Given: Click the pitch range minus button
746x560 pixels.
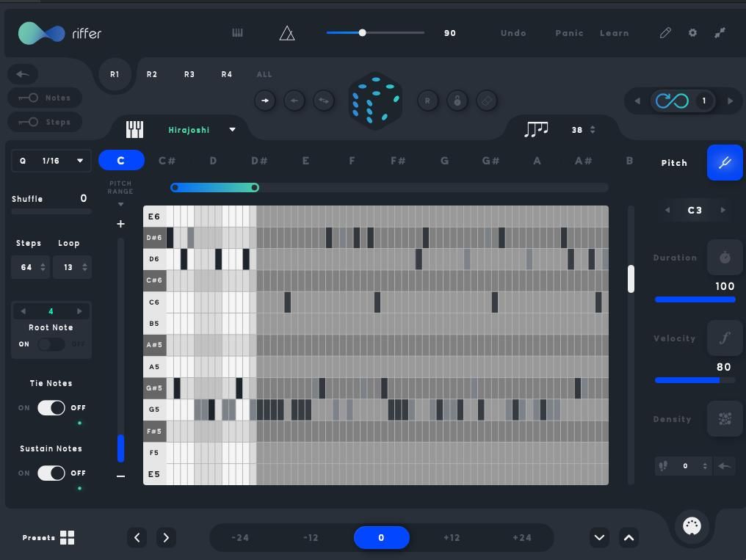Looking at the screenshot, I should tap(121, 476).
